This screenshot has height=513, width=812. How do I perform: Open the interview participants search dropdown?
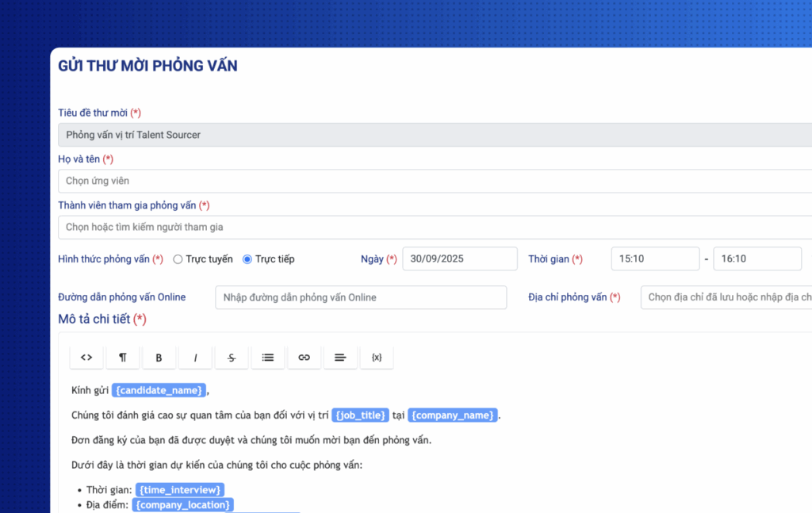pos(435,227)
